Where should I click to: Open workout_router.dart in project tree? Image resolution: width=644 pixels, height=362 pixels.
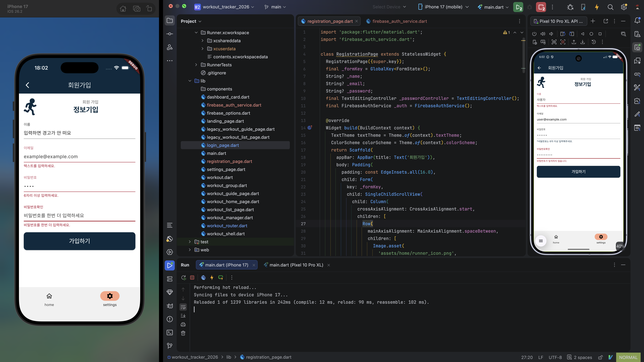click(x=227, y=226)
